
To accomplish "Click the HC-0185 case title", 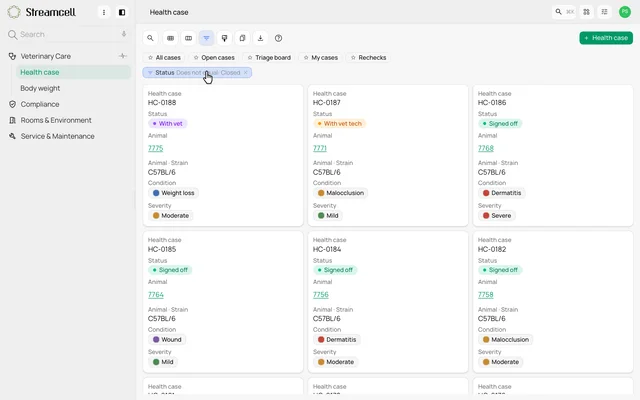I will coord(162,249).
